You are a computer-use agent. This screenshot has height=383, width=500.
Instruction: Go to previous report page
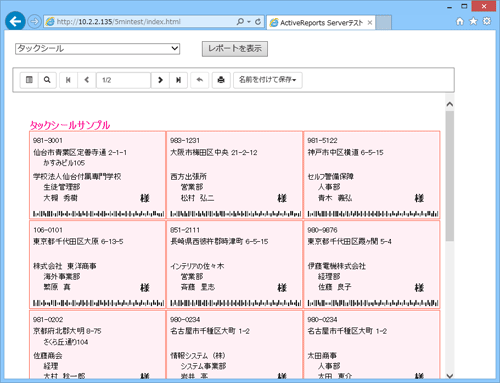coord(87,80)
